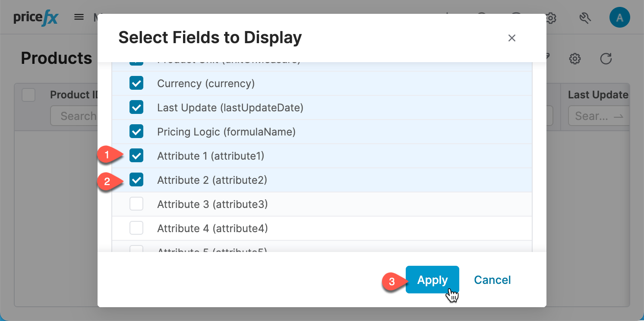Image resolution: width=644 pixels, height=321 pixels.
Task: Uncheck the Currency (currency) field
Action: pos(136,83)
